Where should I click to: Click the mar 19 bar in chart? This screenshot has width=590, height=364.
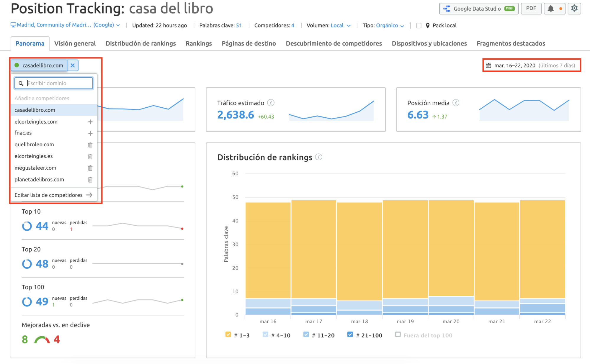[x=405, y=258]
